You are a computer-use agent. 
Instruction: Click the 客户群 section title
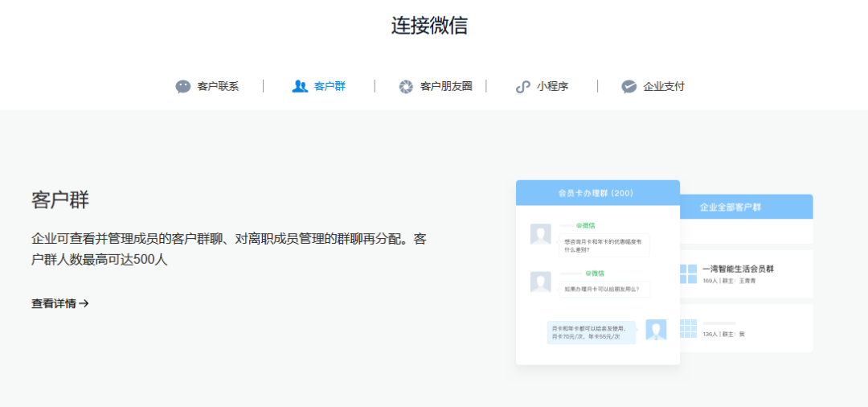pyautogui.click(x=60, y=200)
